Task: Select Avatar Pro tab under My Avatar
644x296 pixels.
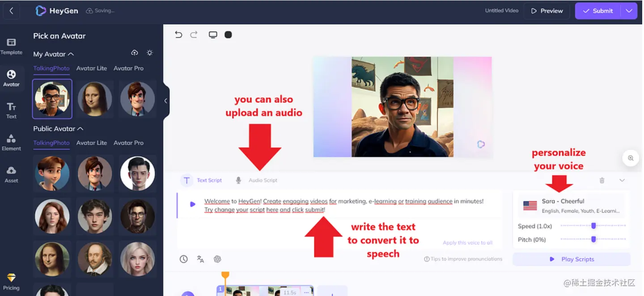Action: 128,68
